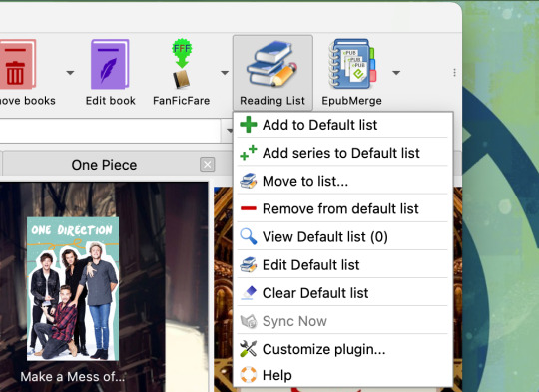The image size is (539, 392).
Task: Click the EpubMerge toolbar icon
Action: coord(352,64)
